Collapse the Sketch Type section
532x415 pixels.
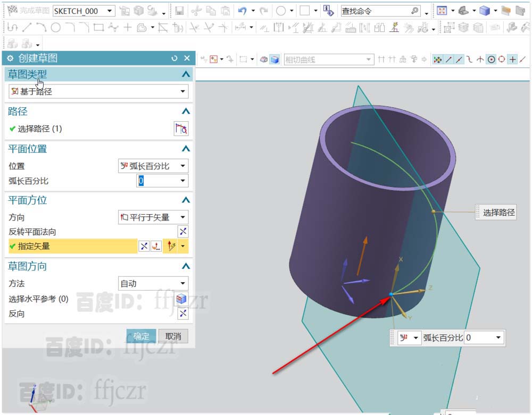186,74
